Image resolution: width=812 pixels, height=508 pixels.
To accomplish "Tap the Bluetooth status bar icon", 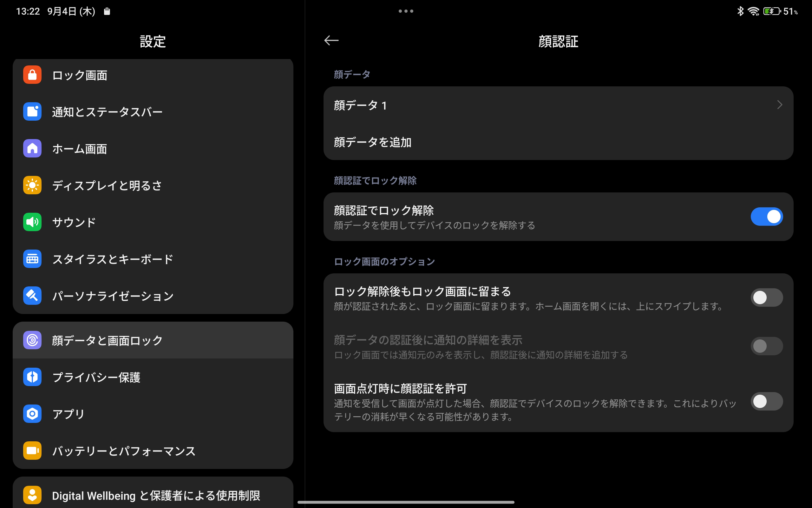I will click(x=740, y=11).
